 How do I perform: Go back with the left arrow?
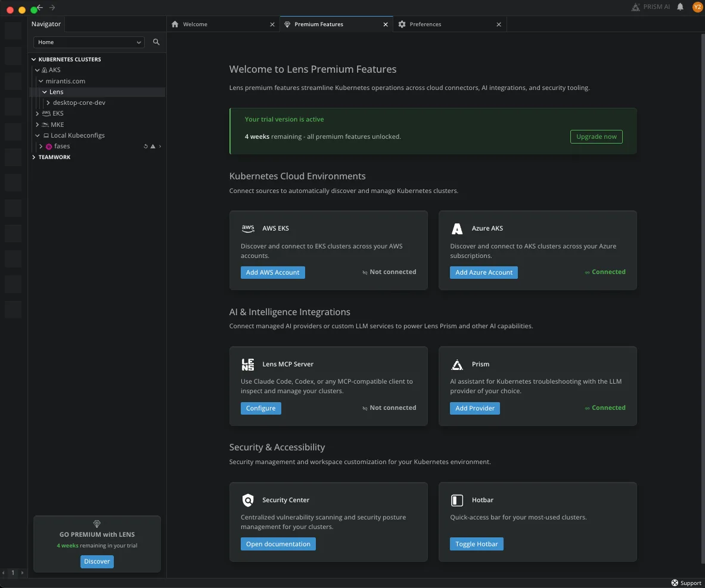(40, 7)
